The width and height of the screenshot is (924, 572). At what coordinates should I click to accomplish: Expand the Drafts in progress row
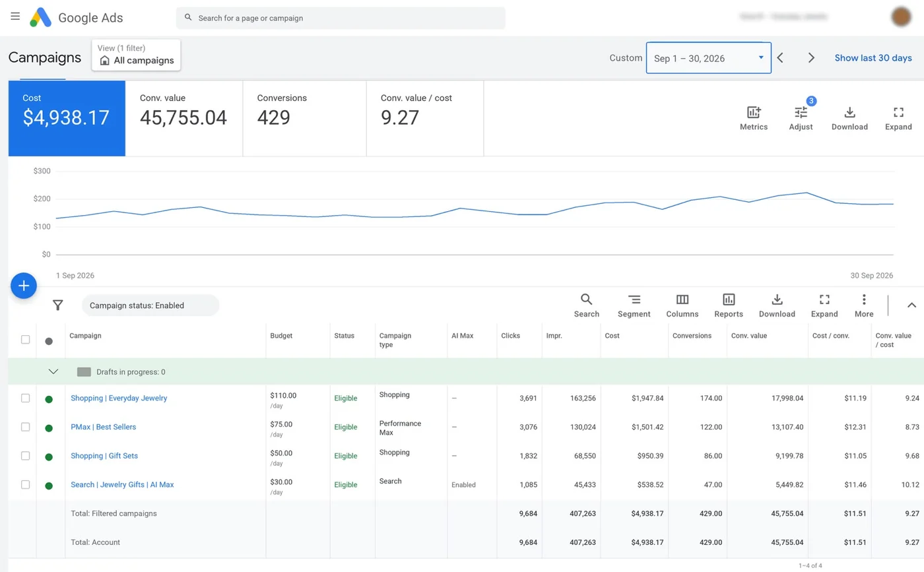pos(53,371)
